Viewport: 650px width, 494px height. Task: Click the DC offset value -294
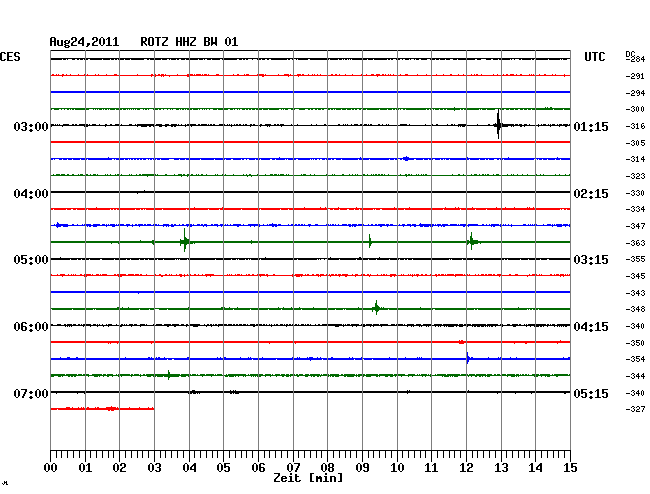pyautogui.click(x=635, y=93)
